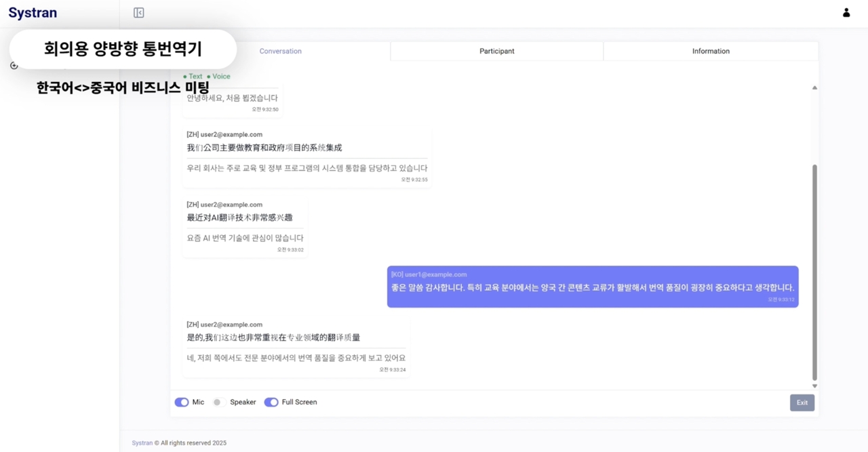
Task: Collapse the sidebar with the panel icon
Action: click(138, 13)
